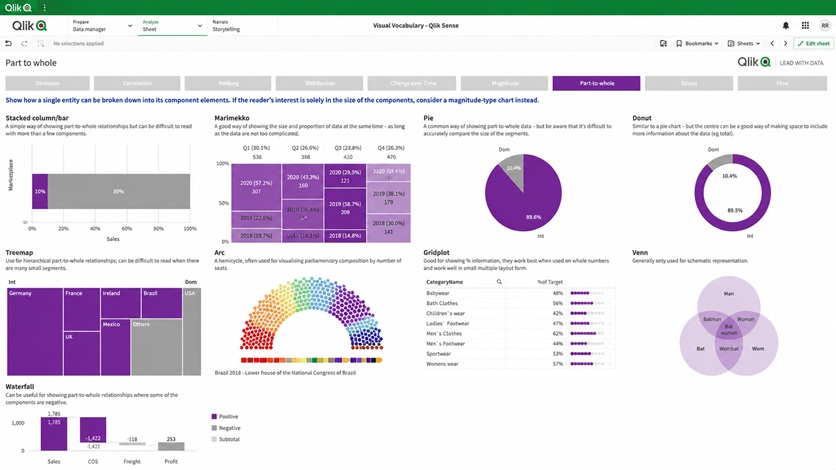836x470 pixels.
Task: Select Marimekko cell 2019 (38.1%) 179
Action: click(389, 198)
